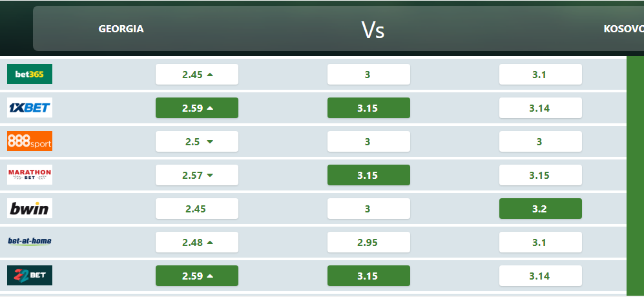
Task: Click 888sport Georgia odds 2.5
Action: pyautogui.click(x=197, y=141)
